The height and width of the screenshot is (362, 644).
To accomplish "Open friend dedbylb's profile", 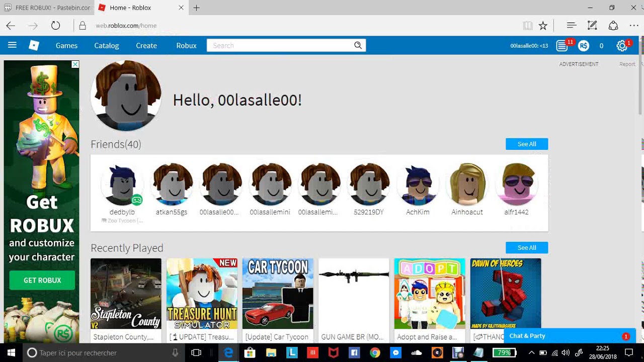I will click(122, 184).
